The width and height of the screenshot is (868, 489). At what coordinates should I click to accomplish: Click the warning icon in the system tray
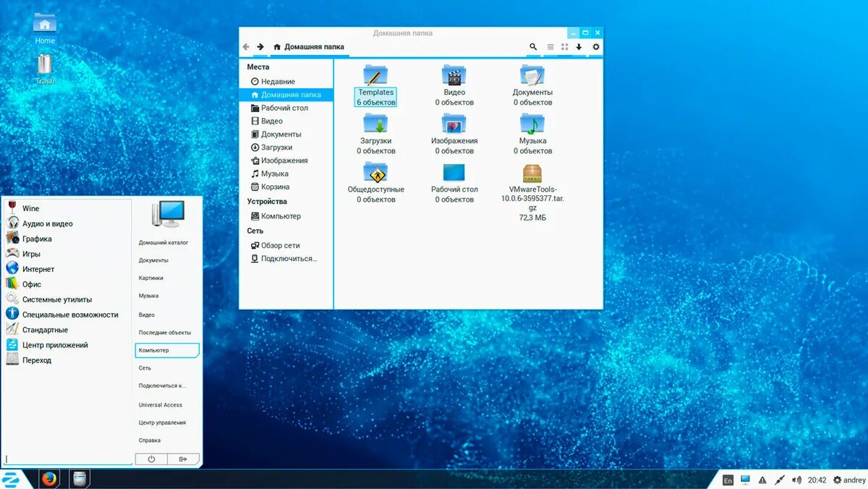762,479
